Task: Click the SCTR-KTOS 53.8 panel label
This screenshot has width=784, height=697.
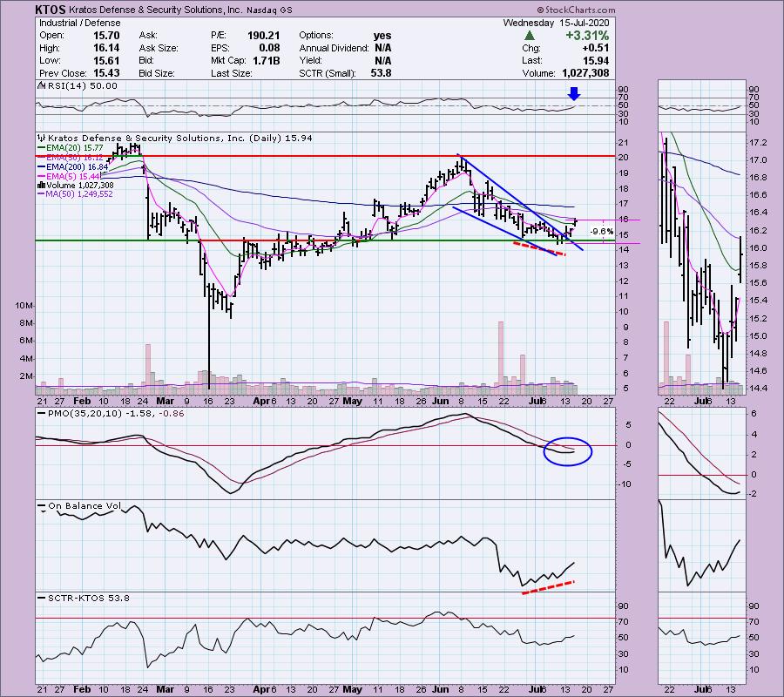Action: [x=89, y=598]
